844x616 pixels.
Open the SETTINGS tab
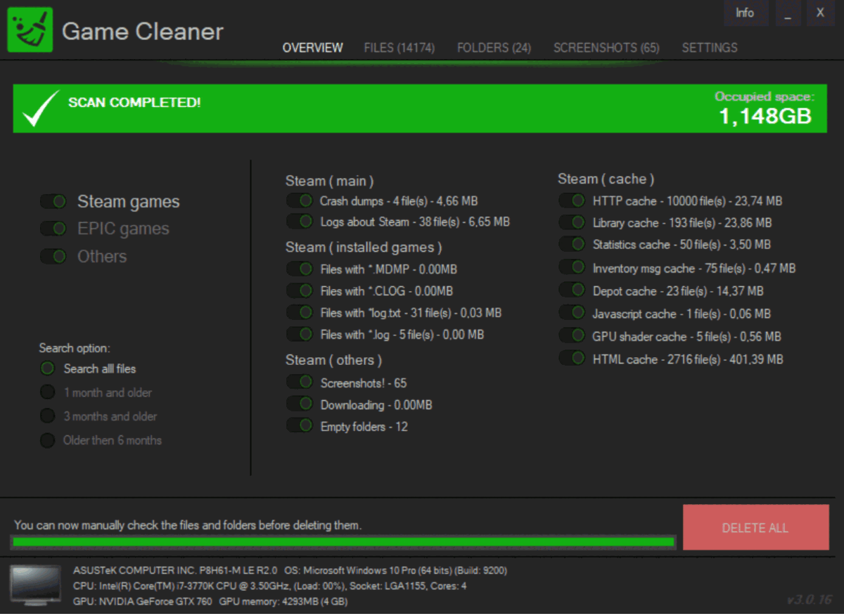(x=710, y=48)
